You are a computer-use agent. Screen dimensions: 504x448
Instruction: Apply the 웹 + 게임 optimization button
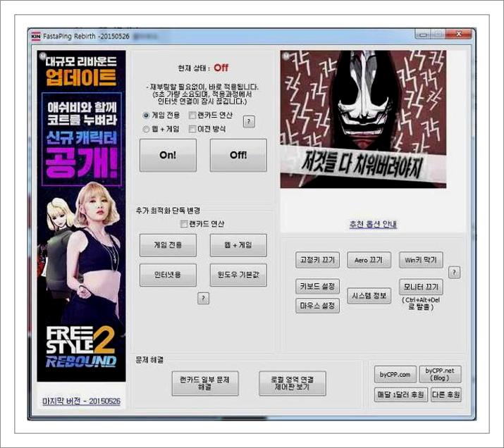[x=238, y=245]
